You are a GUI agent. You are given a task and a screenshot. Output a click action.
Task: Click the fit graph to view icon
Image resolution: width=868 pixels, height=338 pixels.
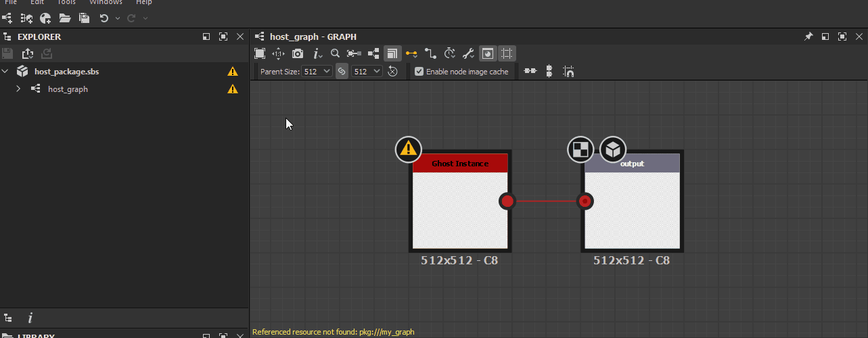(260, 54)
